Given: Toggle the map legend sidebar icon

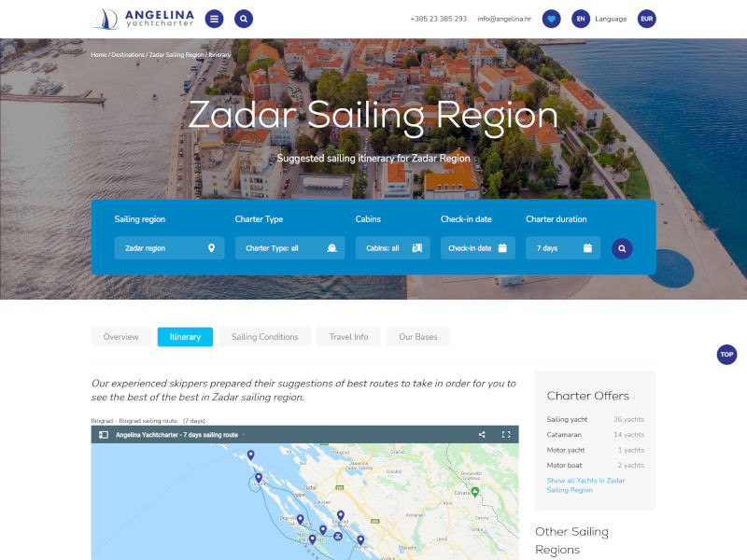Looking at the screenshot, I should pyautogui.click(x=104, y=435).
